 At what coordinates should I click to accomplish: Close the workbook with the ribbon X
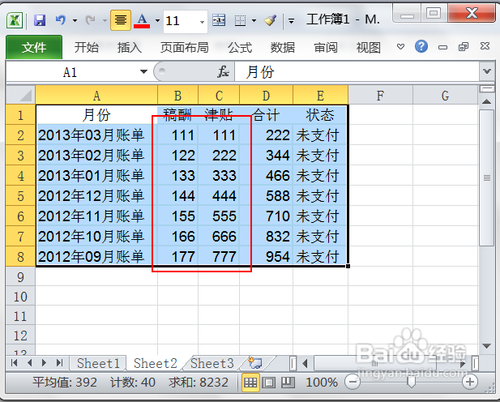(485, 46)
